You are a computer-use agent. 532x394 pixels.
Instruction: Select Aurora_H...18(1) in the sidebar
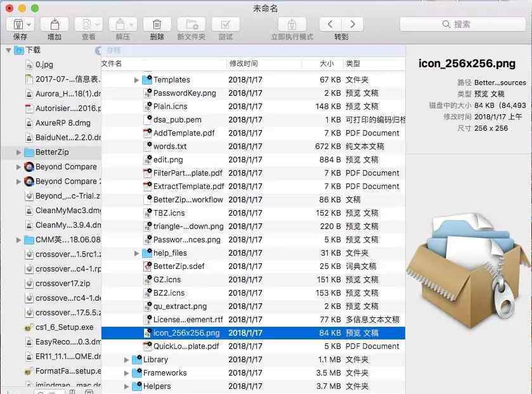click(68, 94)
